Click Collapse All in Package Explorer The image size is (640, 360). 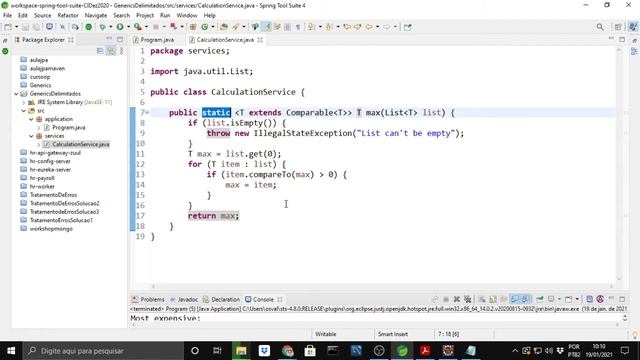point(100,51)
